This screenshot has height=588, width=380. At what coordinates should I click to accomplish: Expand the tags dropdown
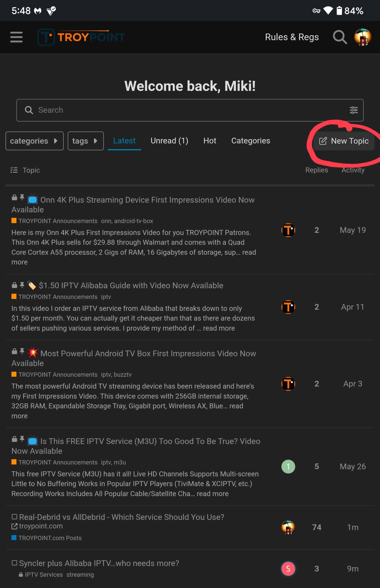click(85, 141)
